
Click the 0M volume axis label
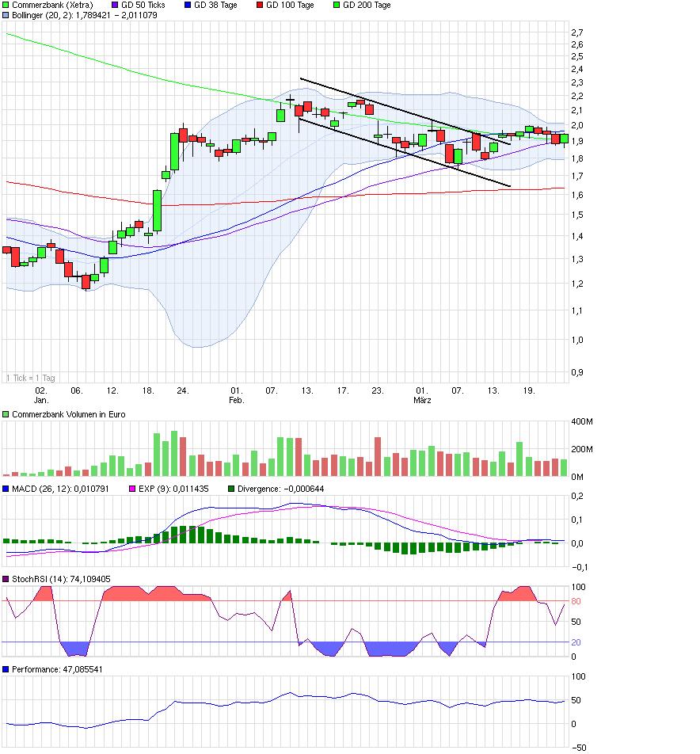point(577,477)
